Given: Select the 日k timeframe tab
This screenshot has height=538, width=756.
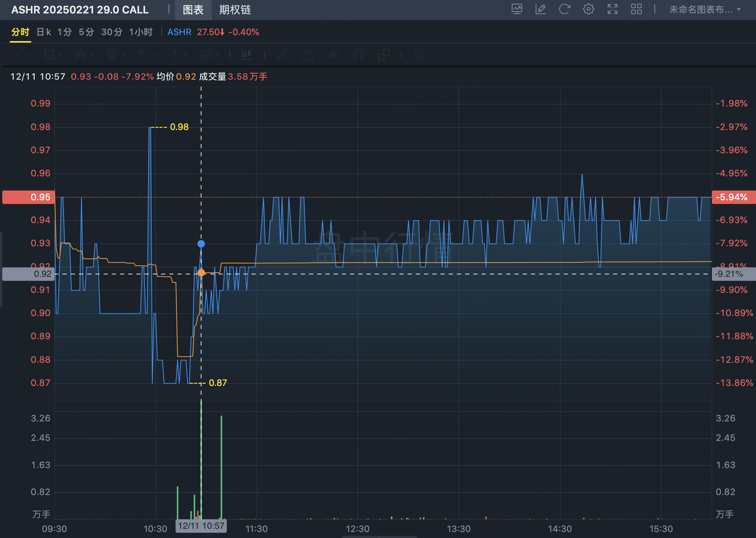Looking at the screenshot, I should click(44, 32).
